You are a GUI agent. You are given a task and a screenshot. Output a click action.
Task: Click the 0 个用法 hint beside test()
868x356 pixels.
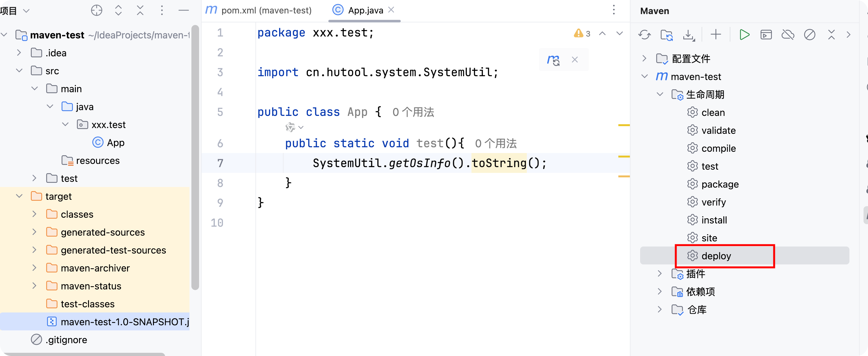[x=496, y=143]
